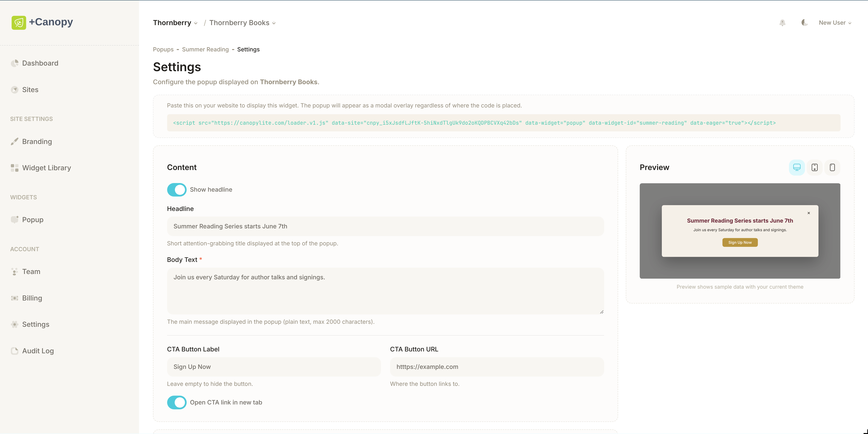Image resolution: width=868 pixels, height=434 pixels.
Task: Close the preview popup with X
Action: coord(809,213)
